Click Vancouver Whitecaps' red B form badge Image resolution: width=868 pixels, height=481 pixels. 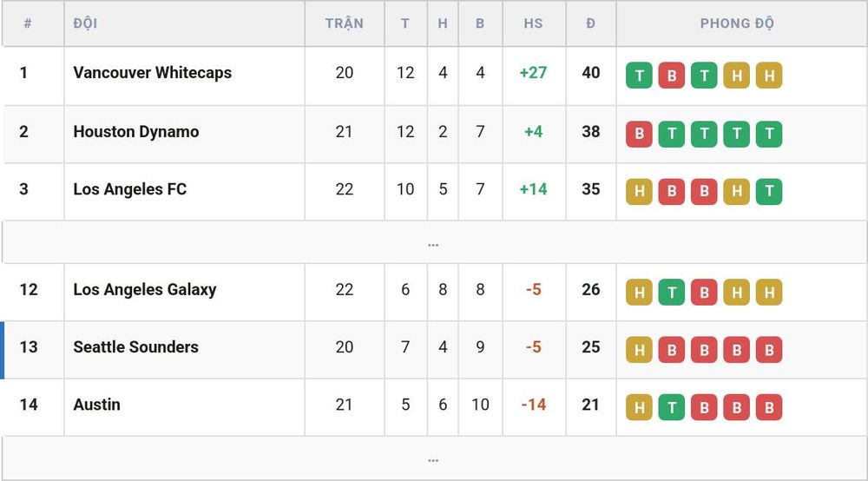(672, 76)
